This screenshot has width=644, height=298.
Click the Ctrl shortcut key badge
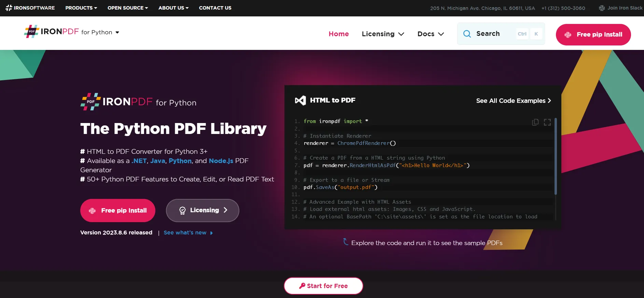pyautogui.click(x=522, y=34)
